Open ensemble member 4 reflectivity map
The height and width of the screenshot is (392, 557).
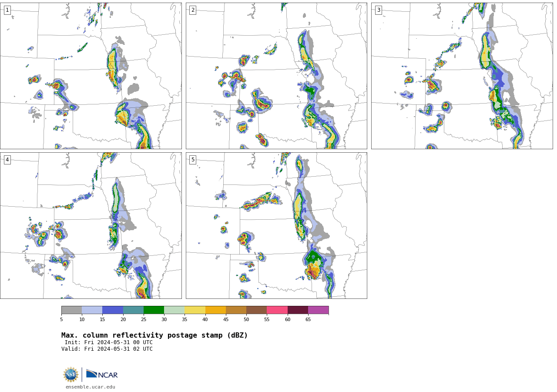click(x=91, y=225)
